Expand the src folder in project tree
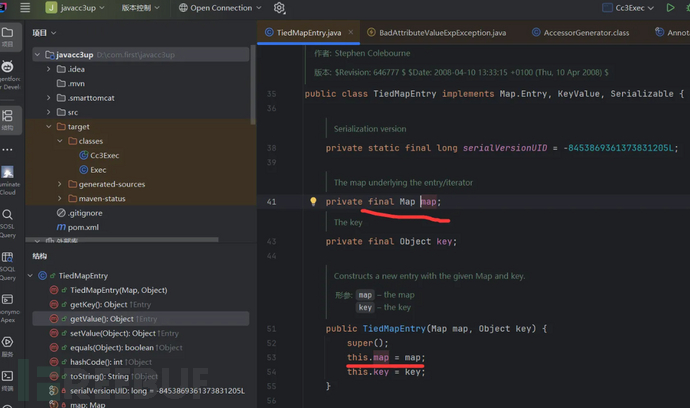 coord(48,112)
